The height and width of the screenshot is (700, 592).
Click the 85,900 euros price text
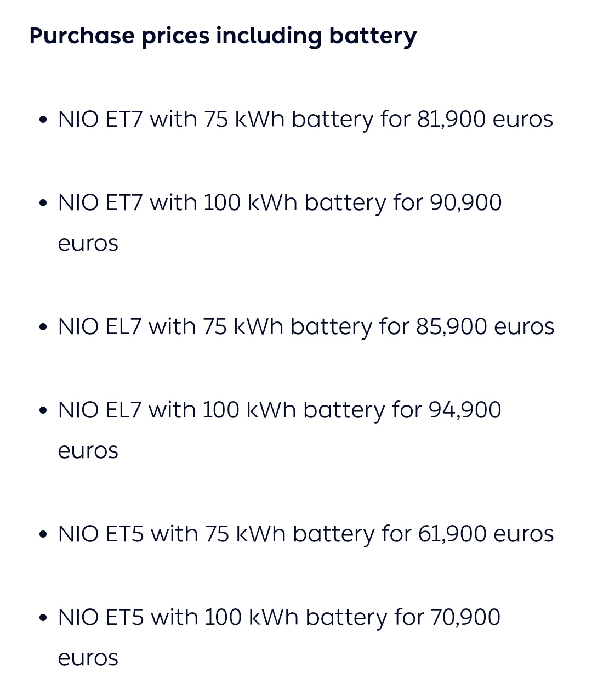click(x=485, y=326)
